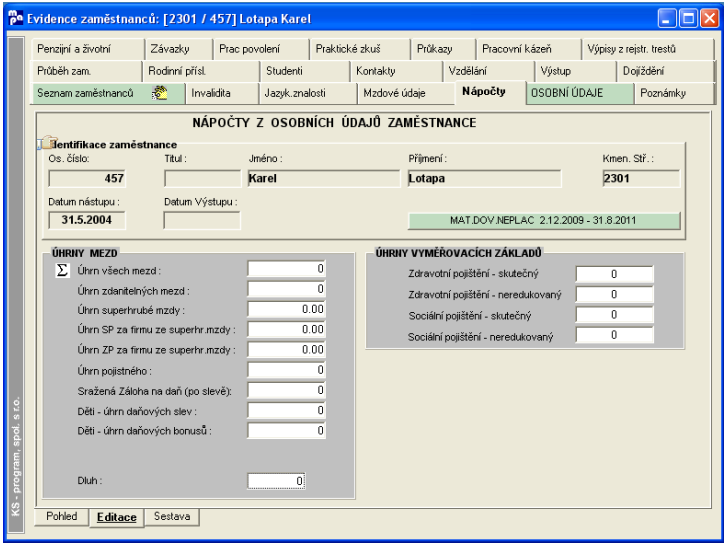Open the Invalidita tab
726x545 pixels.
pyautogui.click(x=222, y=93)
